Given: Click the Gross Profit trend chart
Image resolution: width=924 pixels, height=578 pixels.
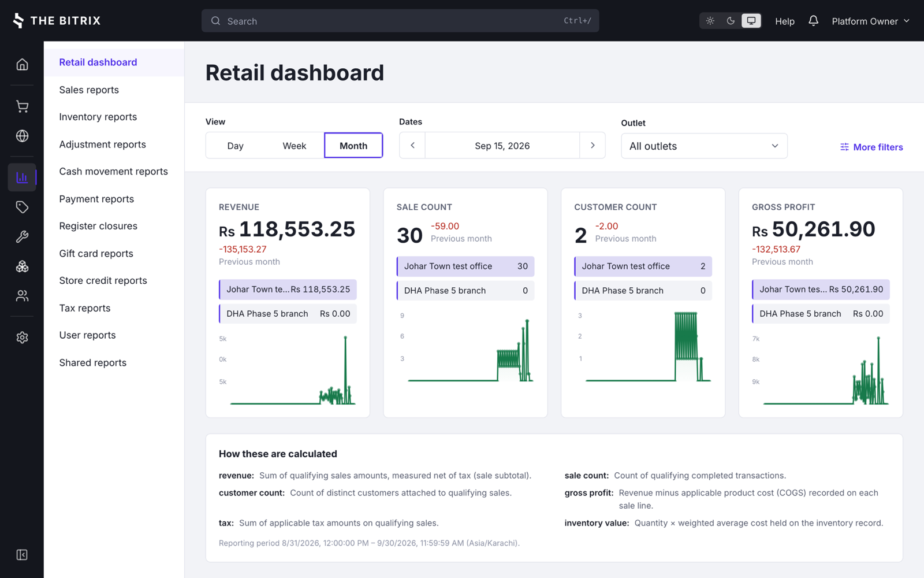Looking at the screenshot, I should (821, 369).
